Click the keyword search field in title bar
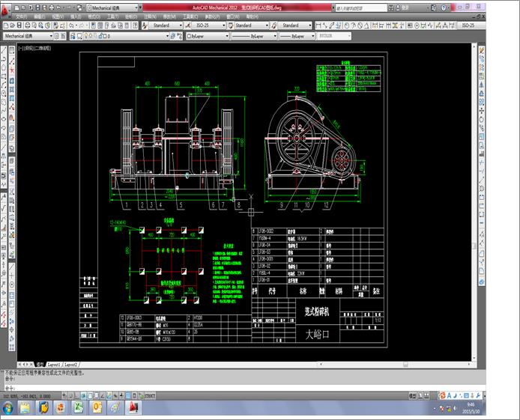Screen dimensions: 520x420 361,7
